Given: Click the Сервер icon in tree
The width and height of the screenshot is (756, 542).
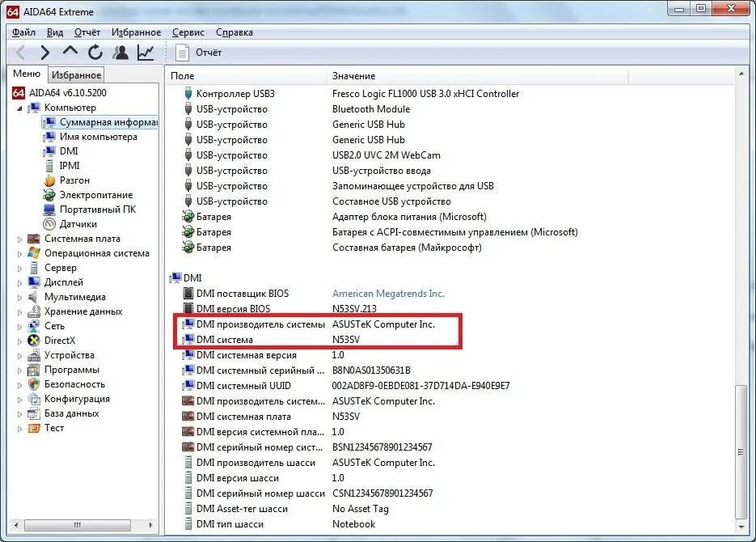Looking at the screenshot, I should (34, 268).
